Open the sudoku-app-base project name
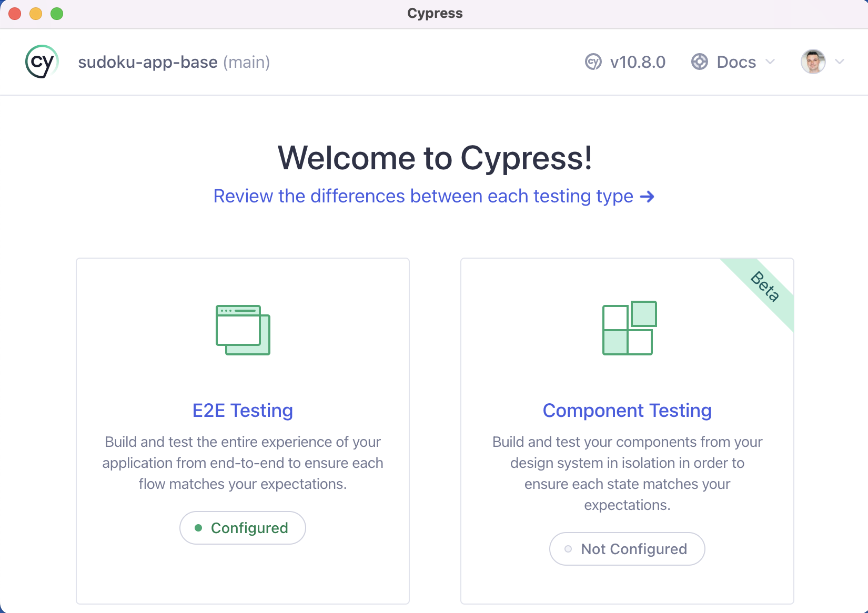This screenshot has height=613, width=868. point(148,62)
